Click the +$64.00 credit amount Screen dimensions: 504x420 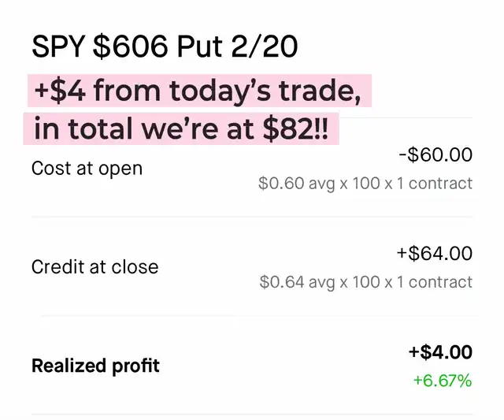coord(435,253)
